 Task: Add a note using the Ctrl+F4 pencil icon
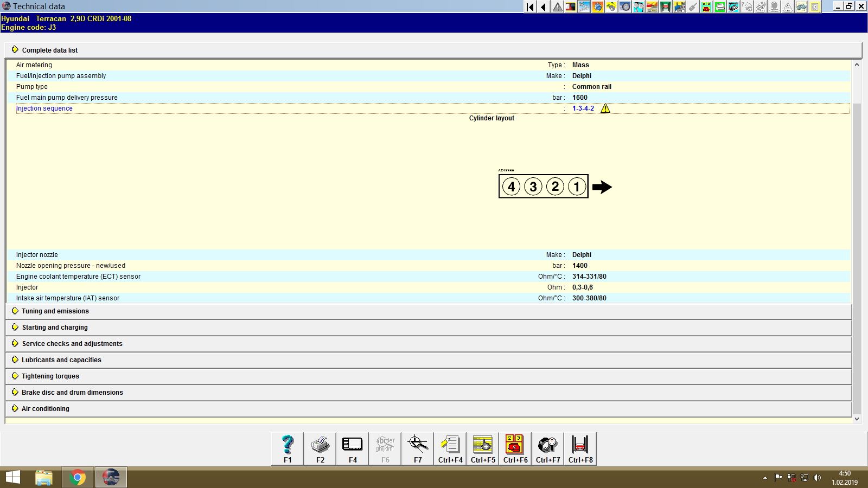(450, 445)
